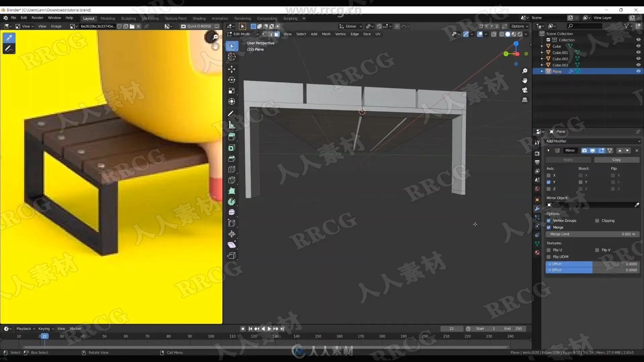644x362 pixels.
Task: Open the Global transform orientation dropdown
Action: pyautogui.click(x=351, y=26)
